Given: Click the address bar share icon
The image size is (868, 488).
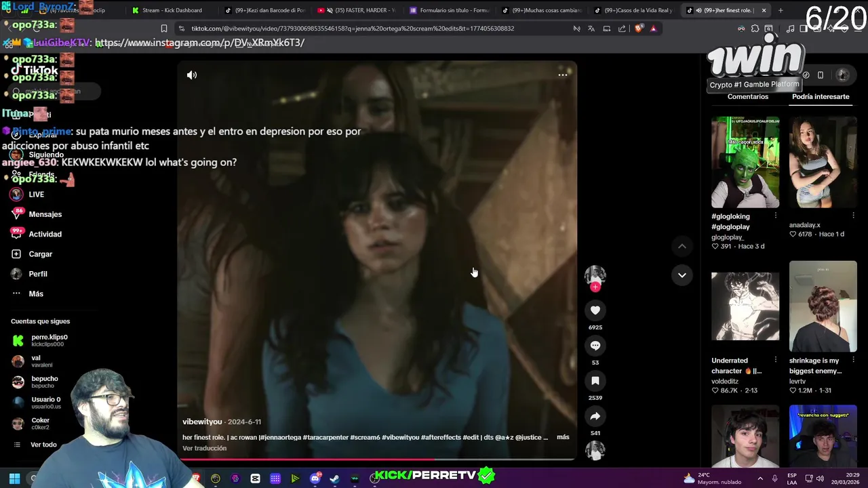Looking at the screenshot, I should click(622, 28).
